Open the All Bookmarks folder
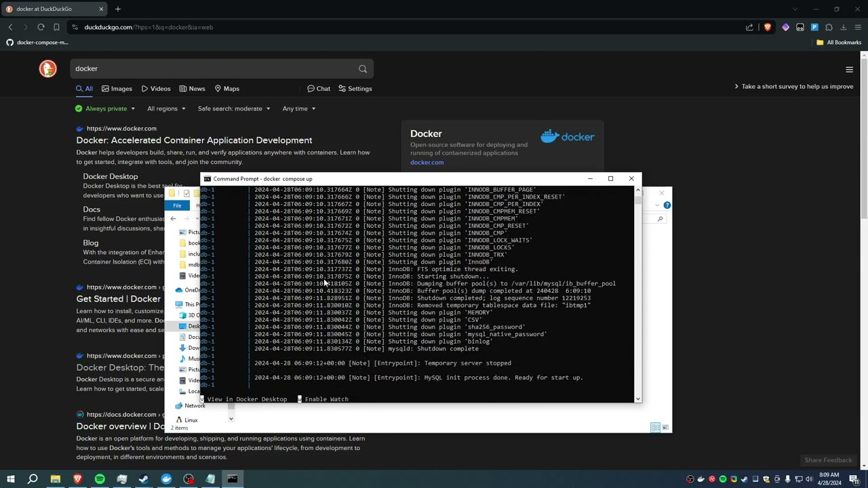 839,42
